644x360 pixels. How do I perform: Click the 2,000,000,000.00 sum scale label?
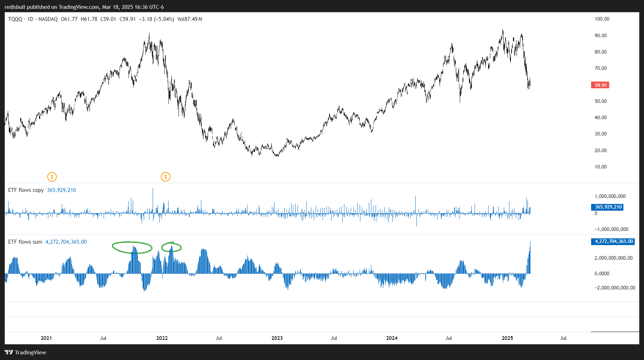(614, 258)
